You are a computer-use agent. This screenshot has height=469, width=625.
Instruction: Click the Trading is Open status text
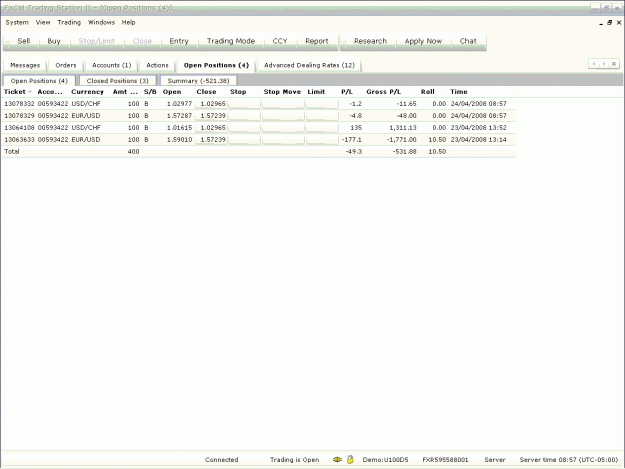294,460
